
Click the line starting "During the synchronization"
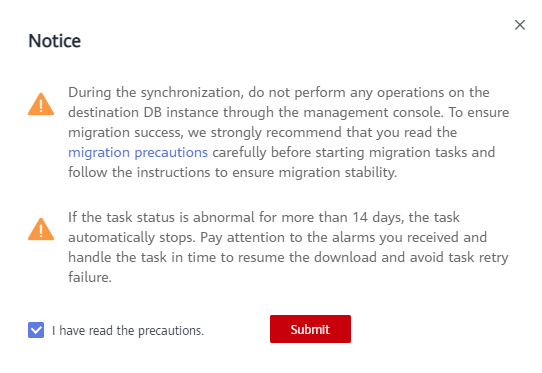[279, 92]
